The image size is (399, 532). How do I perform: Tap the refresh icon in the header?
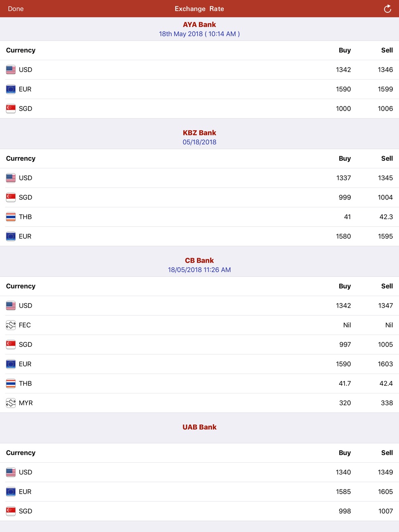click(x=387, y=9)
